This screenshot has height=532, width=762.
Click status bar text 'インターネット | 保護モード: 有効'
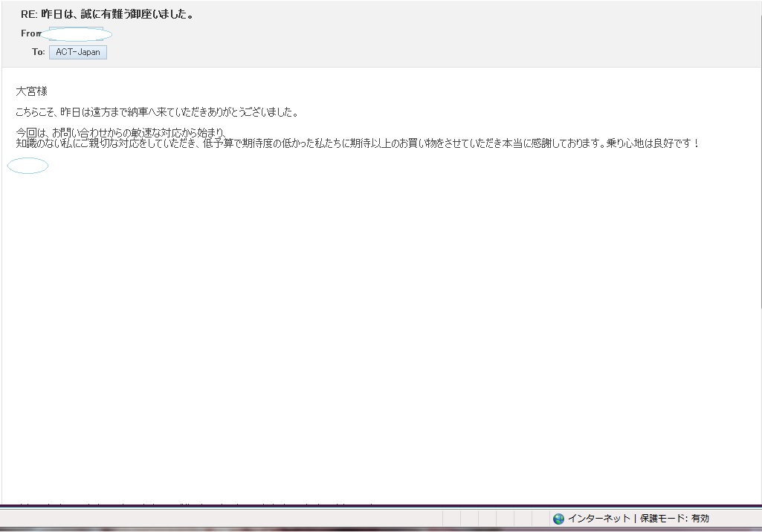[638, 519]
